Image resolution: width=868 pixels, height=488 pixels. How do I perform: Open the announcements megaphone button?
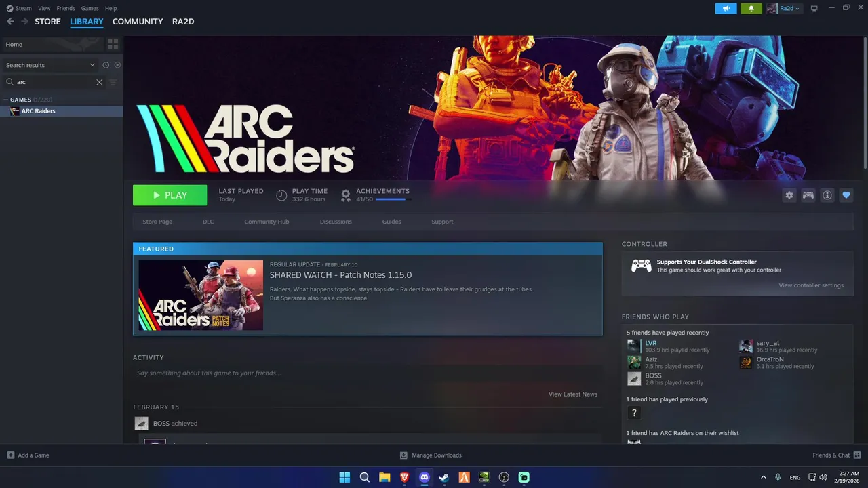point(726,8)
